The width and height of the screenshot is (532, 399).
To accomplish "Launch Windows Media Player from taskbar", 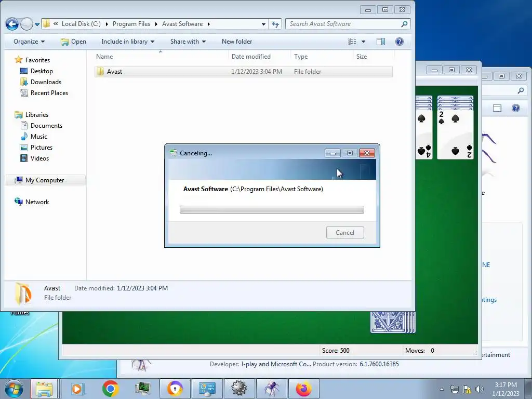I will tap(77, 389).
